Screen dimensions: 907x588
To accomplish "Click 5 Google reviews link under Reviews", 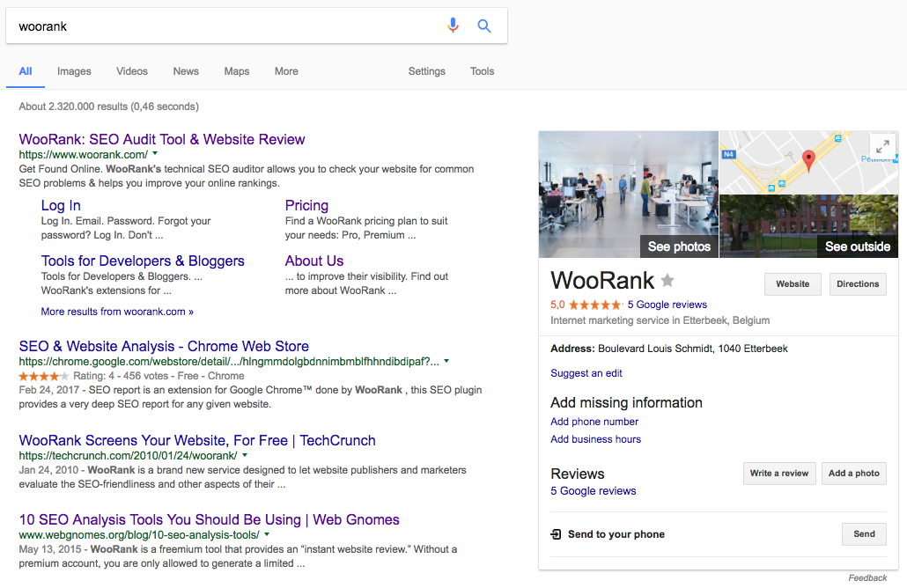I will coord(593,491).
